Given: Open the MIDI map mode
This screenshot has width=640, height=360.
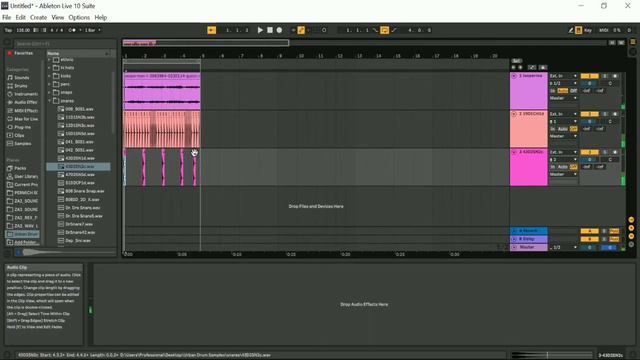Looking at the screenshot, I should click(x=603, y=30).
